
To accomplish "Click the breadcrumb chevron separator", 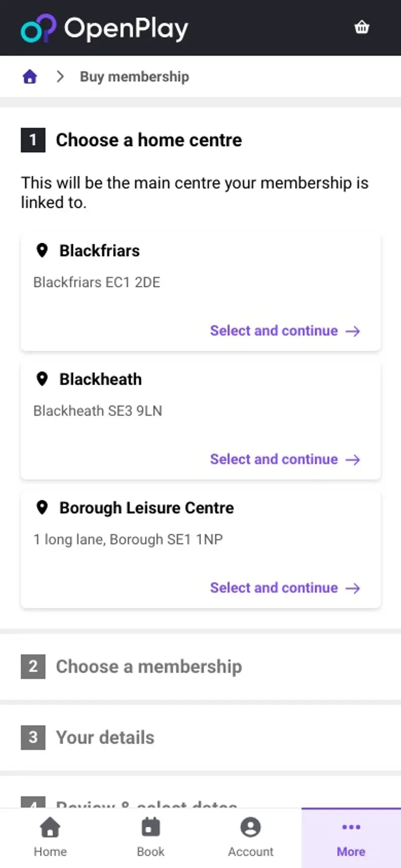I will (x=60, y=77).
